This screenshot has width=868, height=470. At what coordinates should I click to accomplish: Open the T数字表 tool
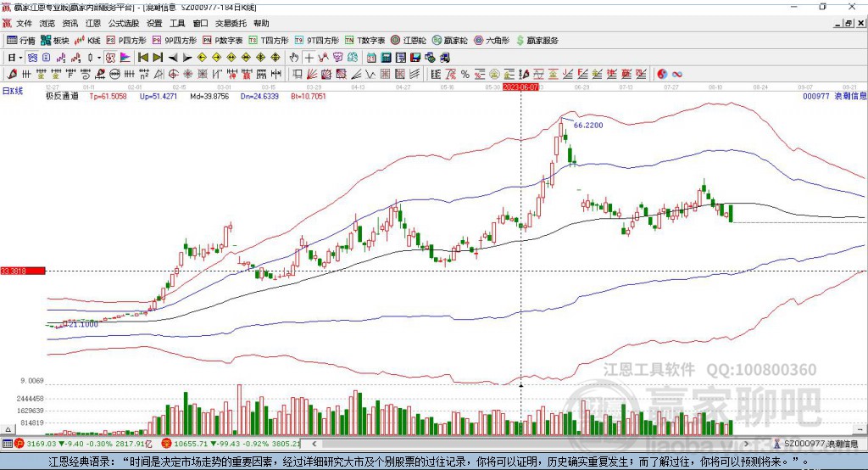[x=364, y=41]
